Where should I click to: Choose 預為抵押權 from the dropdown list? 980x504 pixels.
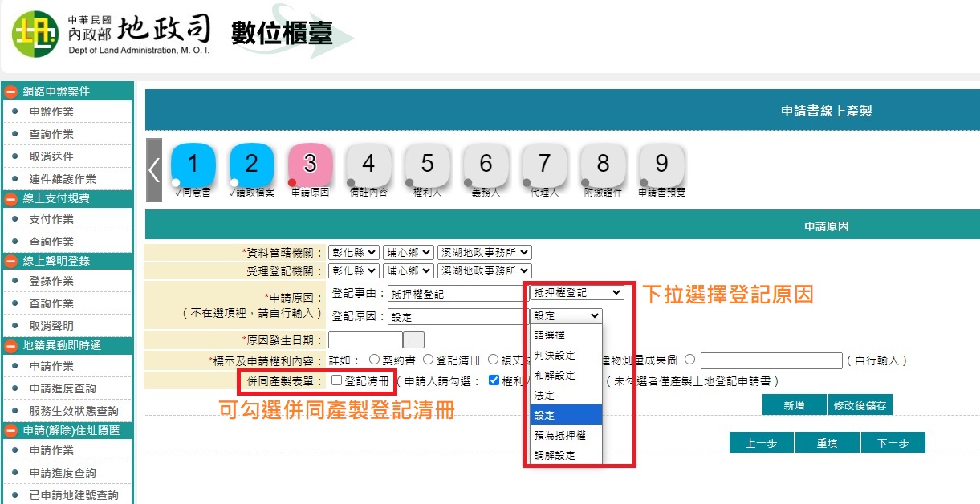coord(560,435)
